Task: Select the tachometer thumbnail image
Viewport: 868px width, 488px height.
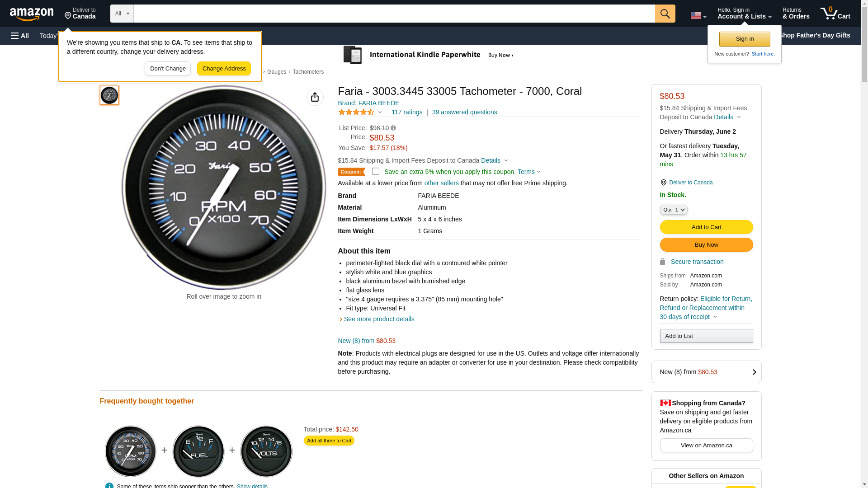Action: 109,95
